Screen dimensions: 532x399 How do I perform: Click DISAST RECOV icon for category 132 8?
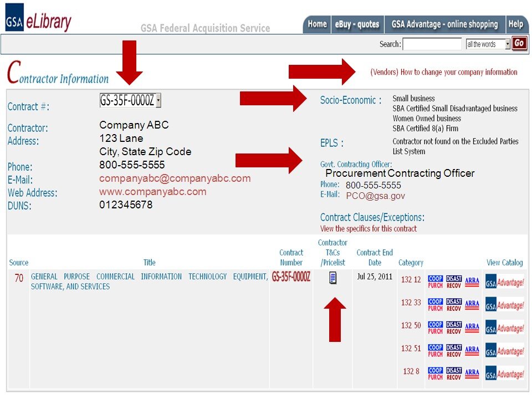click(x=454, y=374)
